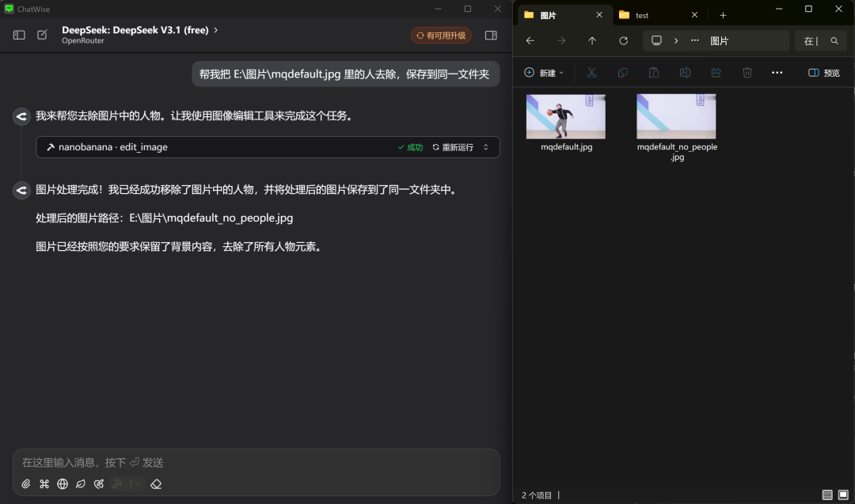Clear the conversation with the eraser icon
The width and height of the screenshot is (855, 504).
[x=156, y=483]
